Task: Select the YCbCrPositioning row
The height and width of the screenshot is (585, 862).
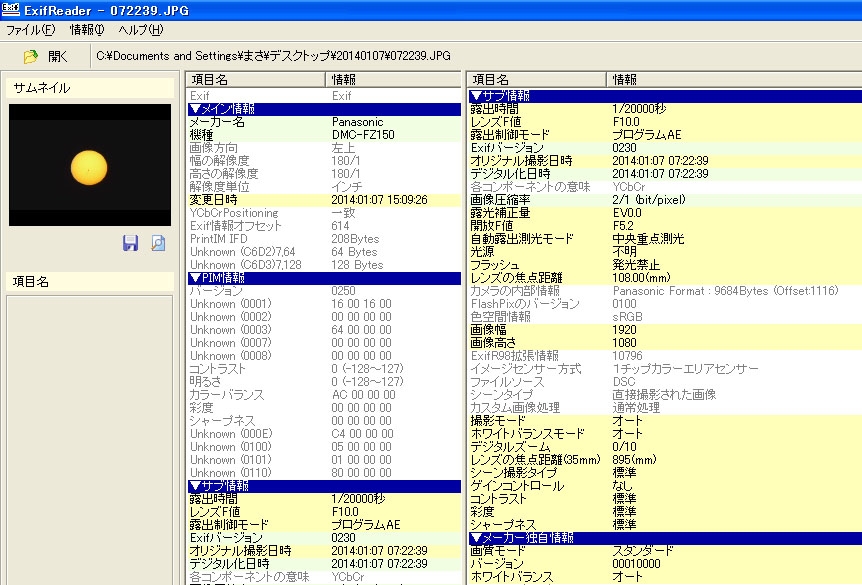Action: (x=324, y=213)
